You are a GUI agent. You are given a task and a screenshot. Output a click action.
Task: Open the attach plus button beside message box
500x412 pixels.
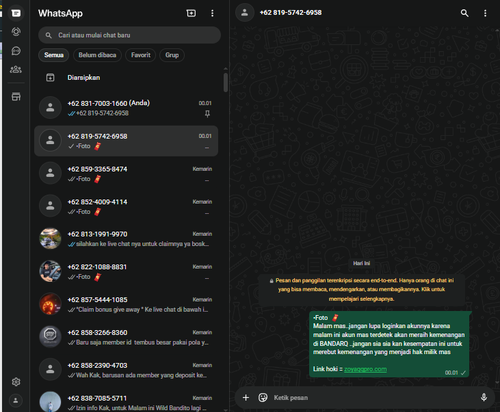pyautogui.click(x=246, y=397)
